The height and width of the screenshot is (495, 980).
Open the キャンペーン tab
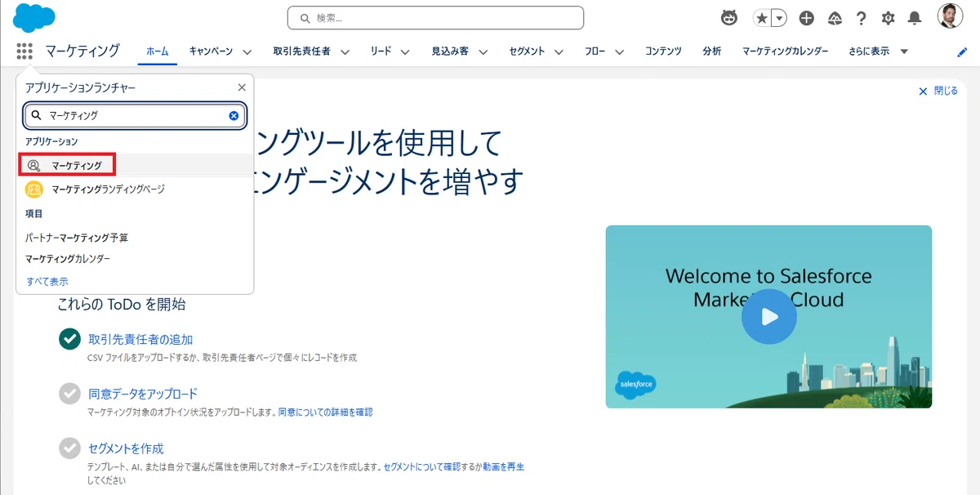(211, 51)
